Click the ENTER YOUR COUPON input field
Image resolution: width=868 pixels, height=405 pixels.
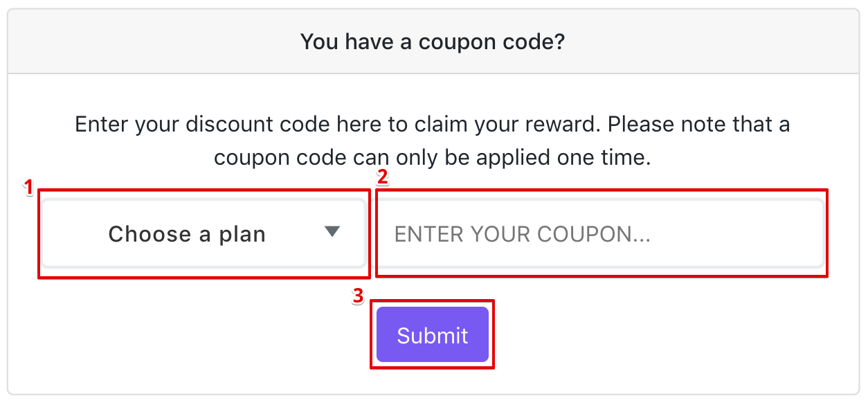coord(599,234)
